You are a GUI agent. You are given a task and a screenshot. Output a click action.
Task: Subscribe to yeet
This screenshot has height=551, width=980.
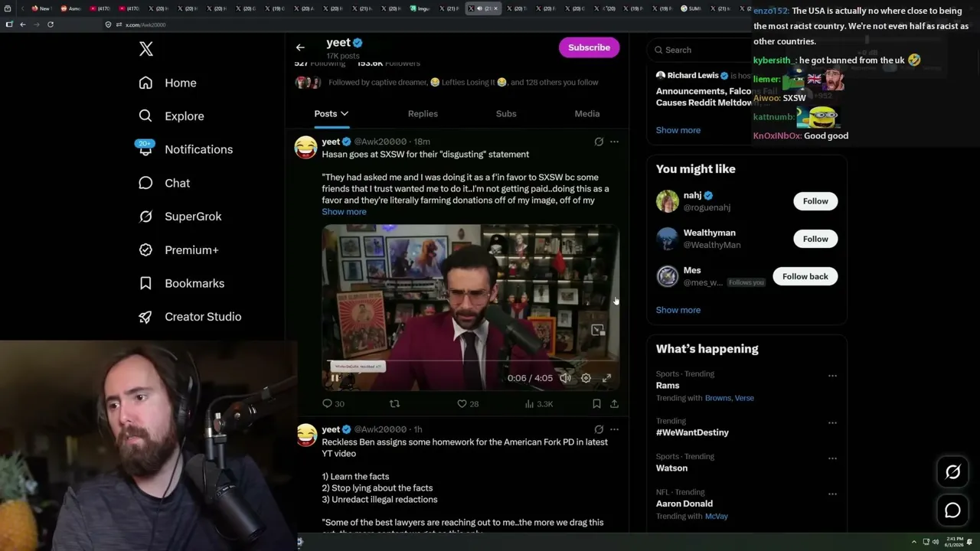click(x=589, y=47)
